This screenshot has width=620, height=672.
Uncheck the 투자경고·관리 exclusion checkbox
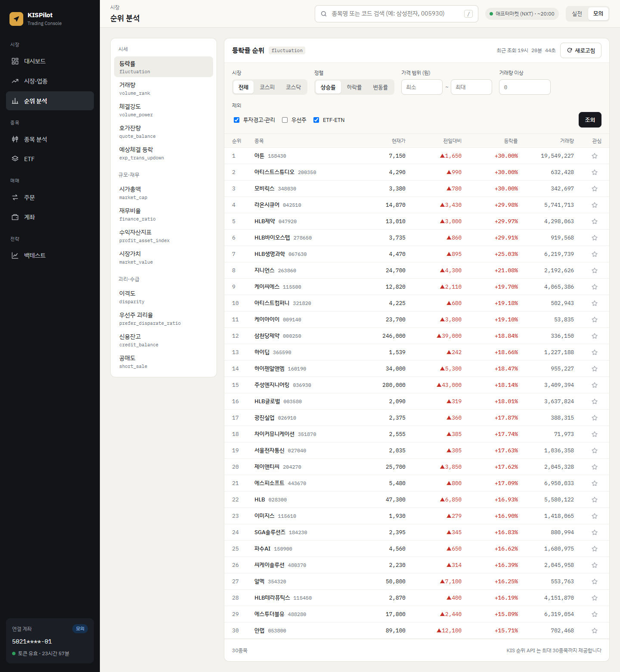(236, 120)
